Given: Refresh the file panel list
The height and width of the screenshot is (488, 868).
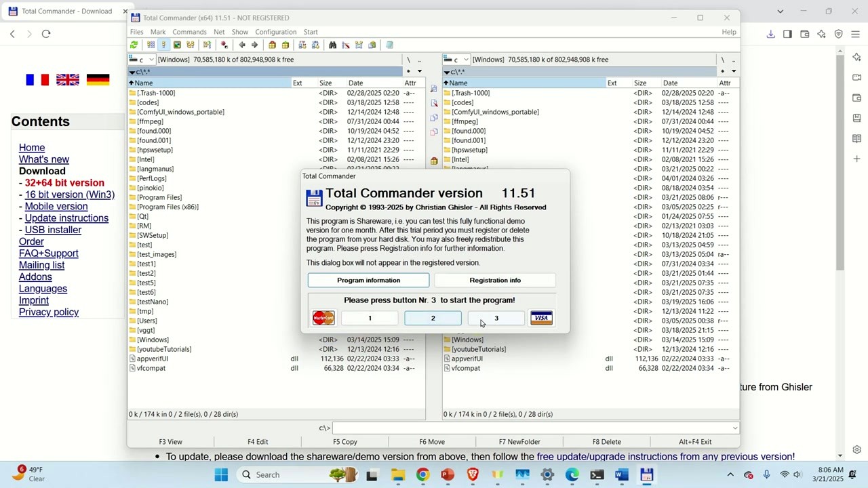Looking at the screenshot, I should point(134,45).
